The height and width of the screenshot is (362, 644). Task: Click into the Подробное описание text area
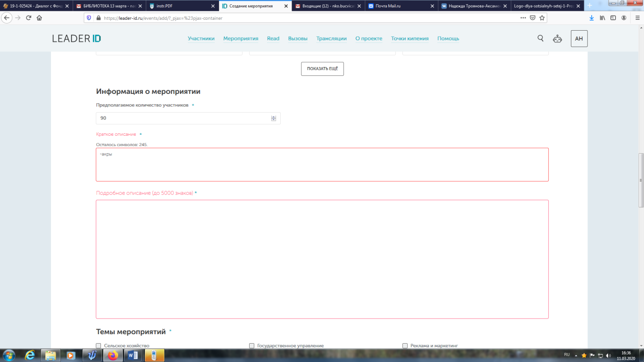pos(322,259)
